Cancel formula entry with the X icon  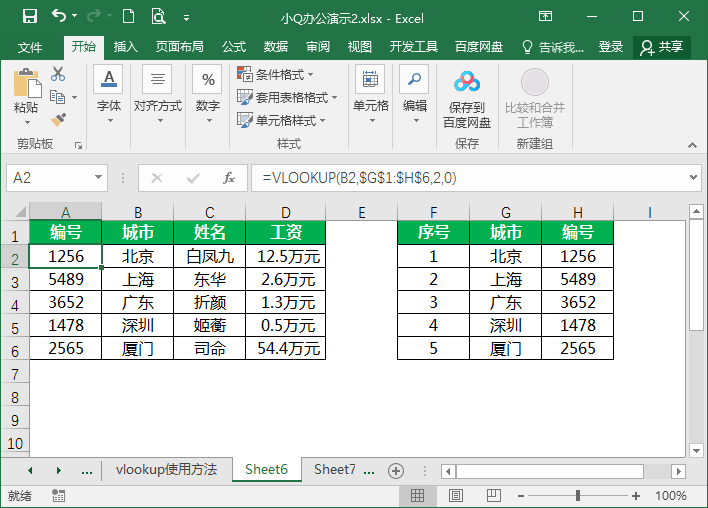pos(157,178)
